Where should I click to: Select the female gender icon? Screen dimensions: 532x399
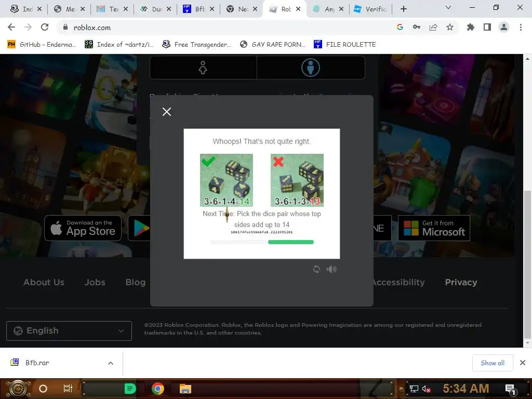pos(203,68)
